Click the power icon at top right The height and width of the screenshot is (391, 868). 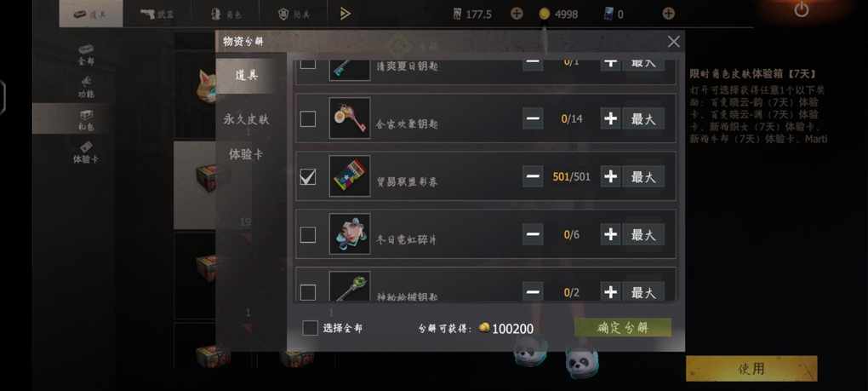point(802,9)
